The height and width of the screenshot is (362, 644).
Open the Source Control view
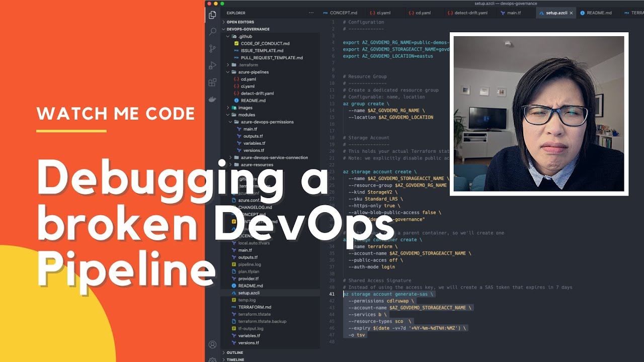[212, 49]
